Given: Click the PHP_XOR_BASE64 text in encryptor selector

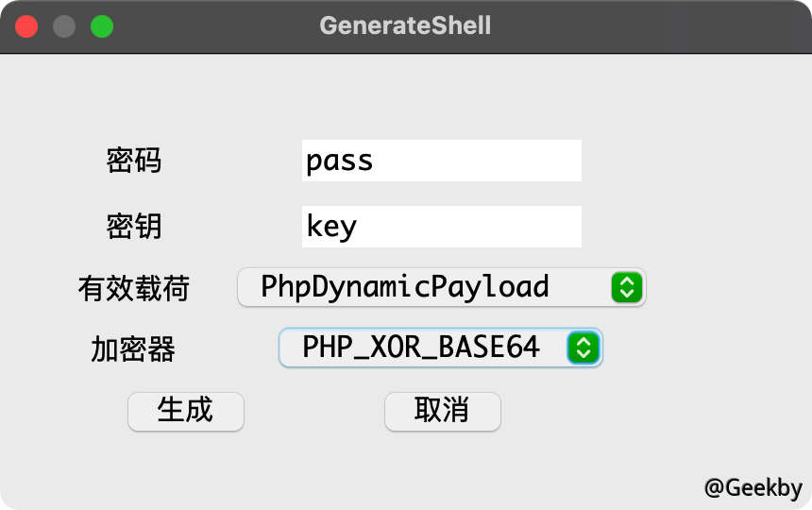Looking at the screenshot, I should pos(421,348).
